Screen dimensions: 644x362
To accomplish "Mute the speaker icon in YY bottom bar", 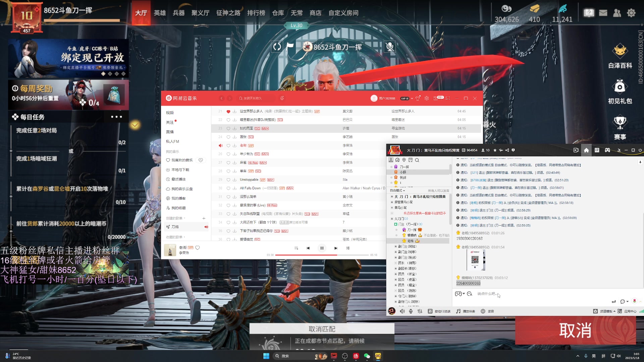I will click(402, 311).
